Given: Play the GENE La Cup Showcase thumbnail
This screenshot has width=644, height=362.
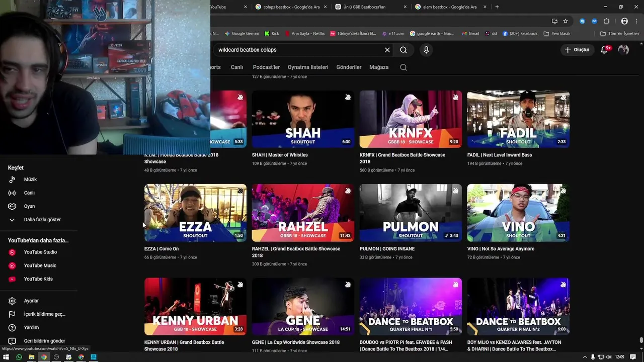Looking at the screenshot, I should (x=303, y=307).
